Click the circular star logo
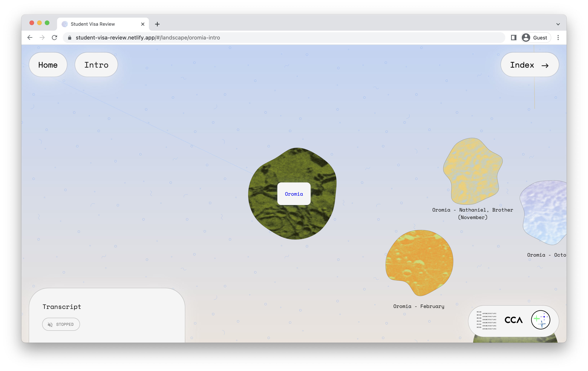Viewport: 588px width, 371px height. click(540, 320)
